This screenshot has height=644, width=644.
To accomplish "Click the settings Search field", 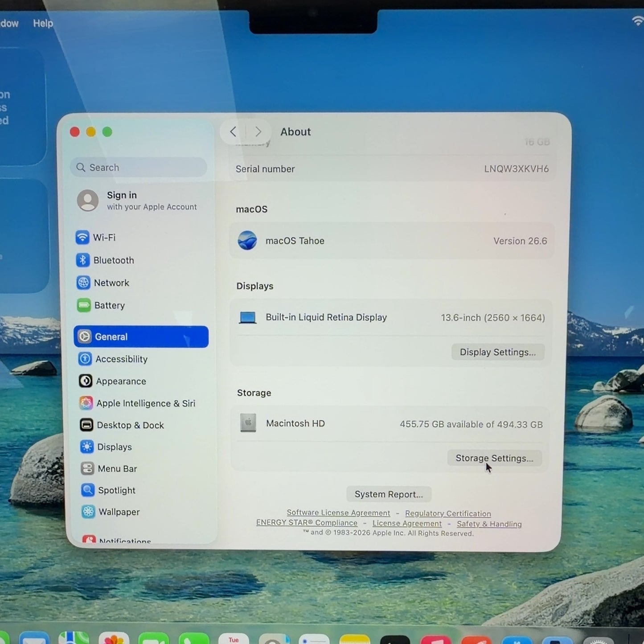I will [x=139, y=168].
